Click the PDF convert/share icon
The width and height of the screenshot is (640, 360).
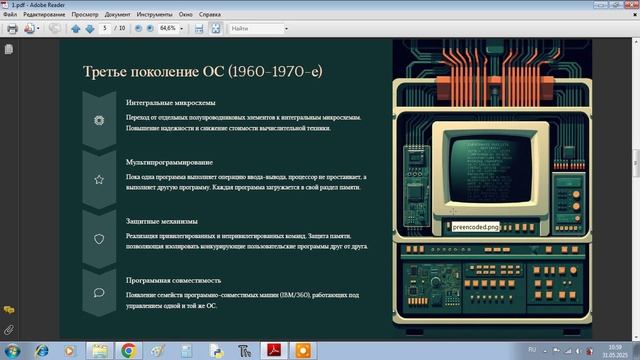[29, 29]
